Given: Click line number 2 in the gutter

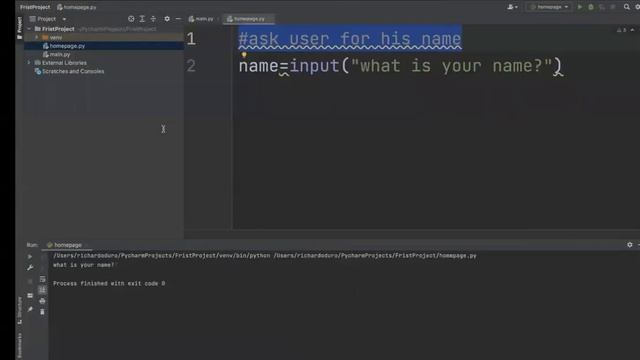Looking at the screenshot, I should pyautogui.click(x=191, y=66).
